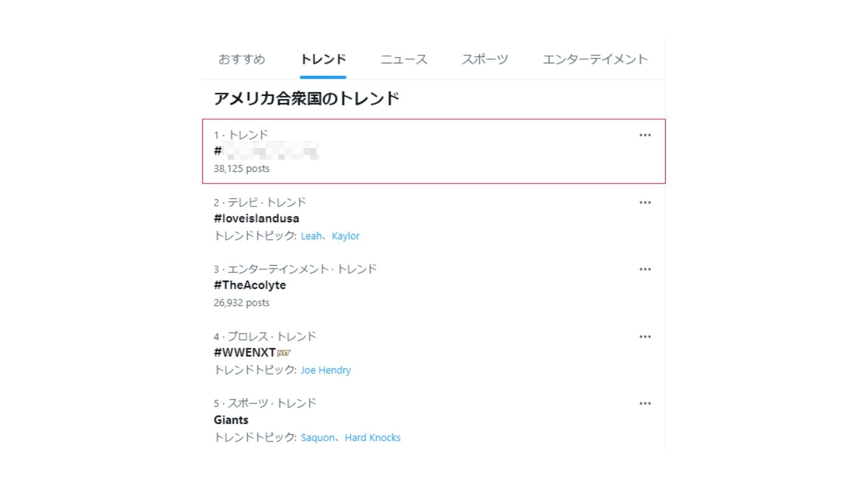Open the #TheAcolyte trend
This screenshot has width=868, height=488.
point(250,285)
